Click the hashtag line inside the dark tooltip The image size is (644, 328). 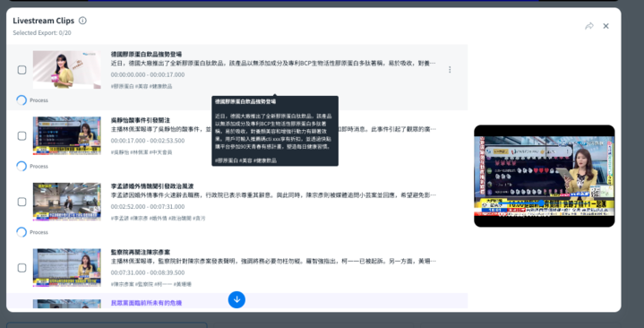pyautogui.click(x=245, y=160)
